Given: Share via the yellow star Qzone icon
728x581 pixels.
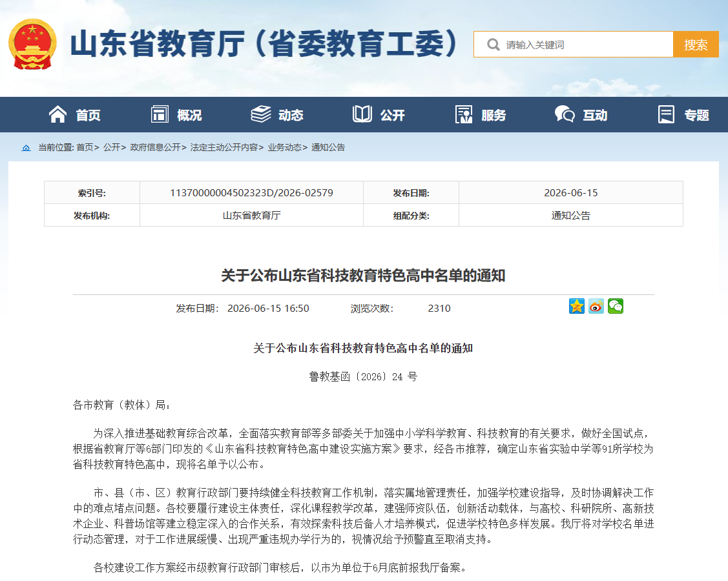Looking at the screenshot, I should (577, 306).
